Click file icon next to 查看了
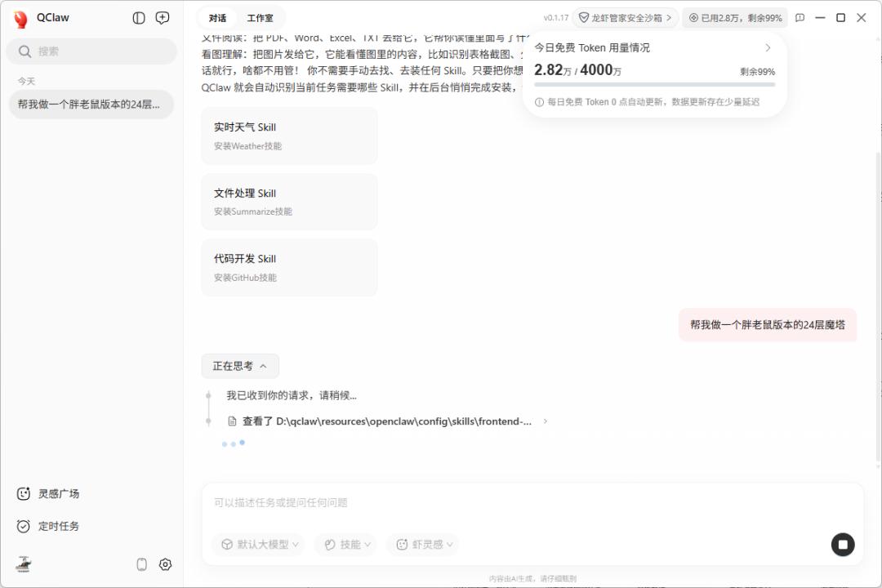 [x=232, y=421]
